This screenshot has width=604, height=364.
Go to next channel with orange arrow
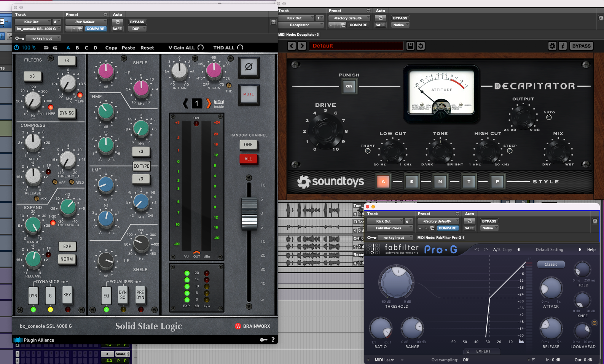point(209,103)
